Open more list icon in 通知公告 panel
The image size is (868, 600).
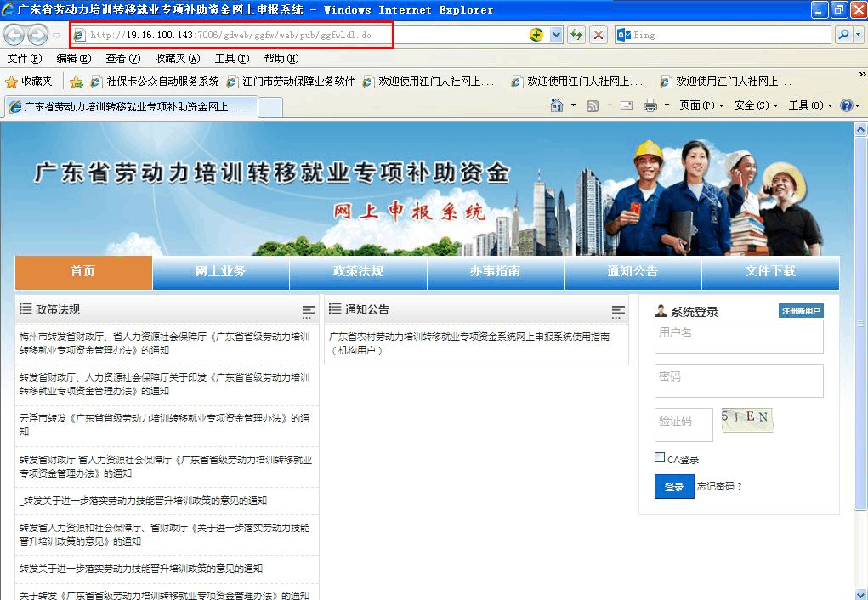(x=618, y=311)
